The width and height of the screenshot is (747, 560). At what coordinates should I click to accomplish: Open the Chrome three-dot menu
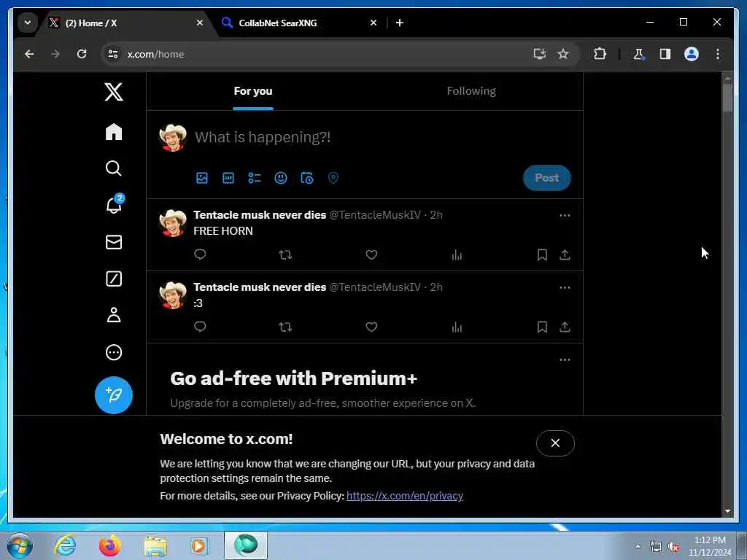pos(718,54)
